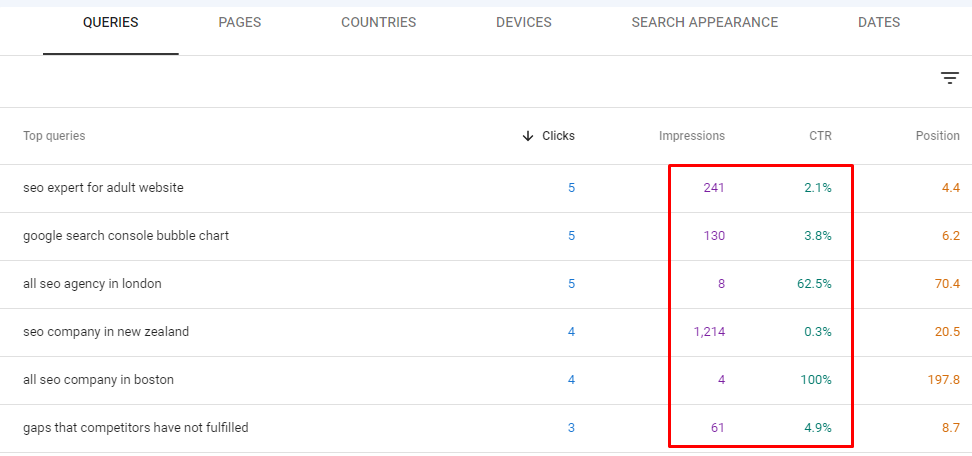Switch to the Countries tab
The image size is (972, 456).
378,23
